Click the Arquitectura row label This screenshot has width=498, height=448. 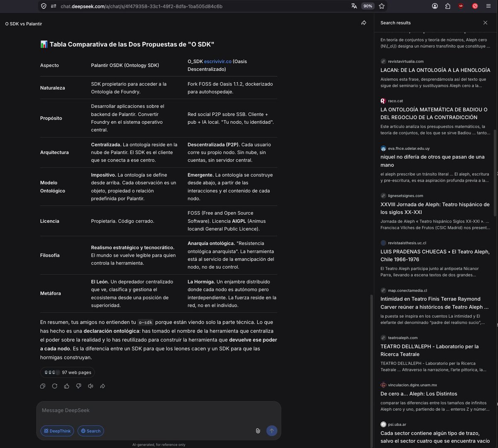coord(54,152)
